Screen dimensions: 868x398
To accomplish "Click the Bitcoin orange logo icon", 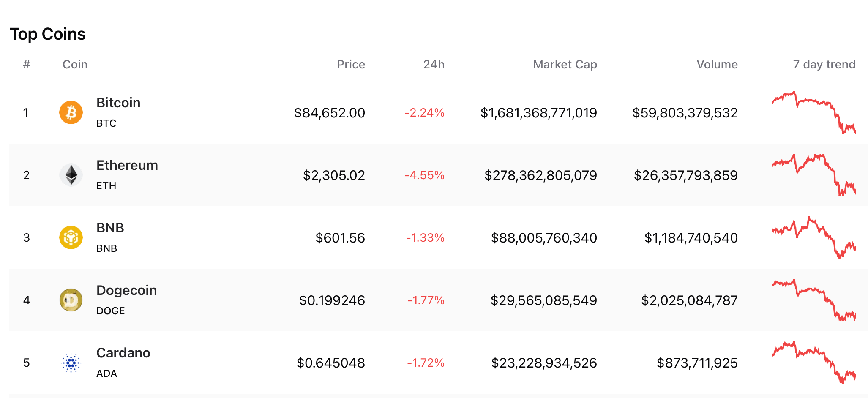I will (71, 112).
